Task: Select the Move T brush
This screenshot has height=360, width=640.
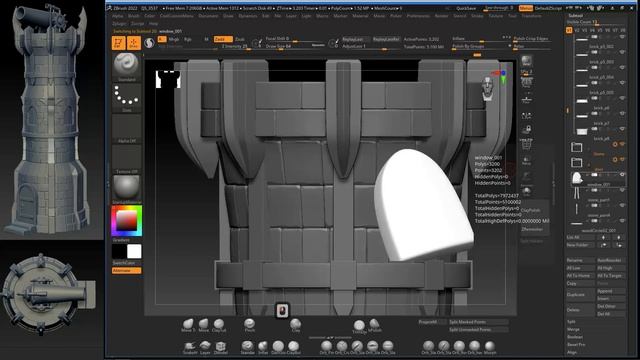Action: click(188, 325)
